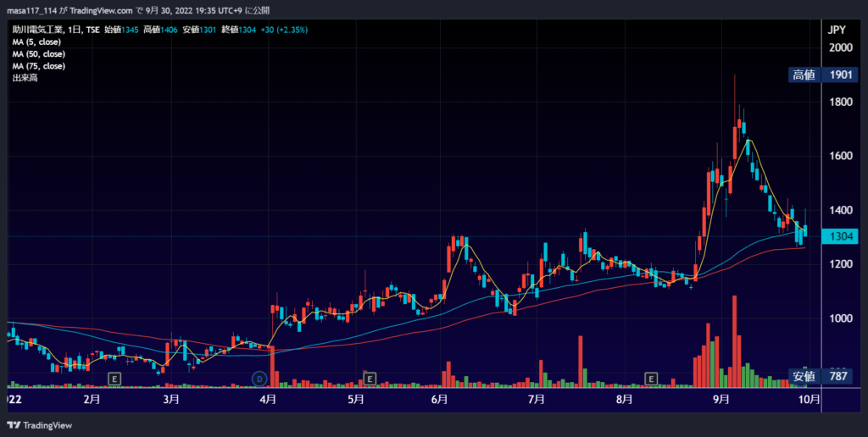Viewport: 868px width, 437px height.
Task: Select the MA (75, close) indicator legend
Action: (x=39, y=66)
